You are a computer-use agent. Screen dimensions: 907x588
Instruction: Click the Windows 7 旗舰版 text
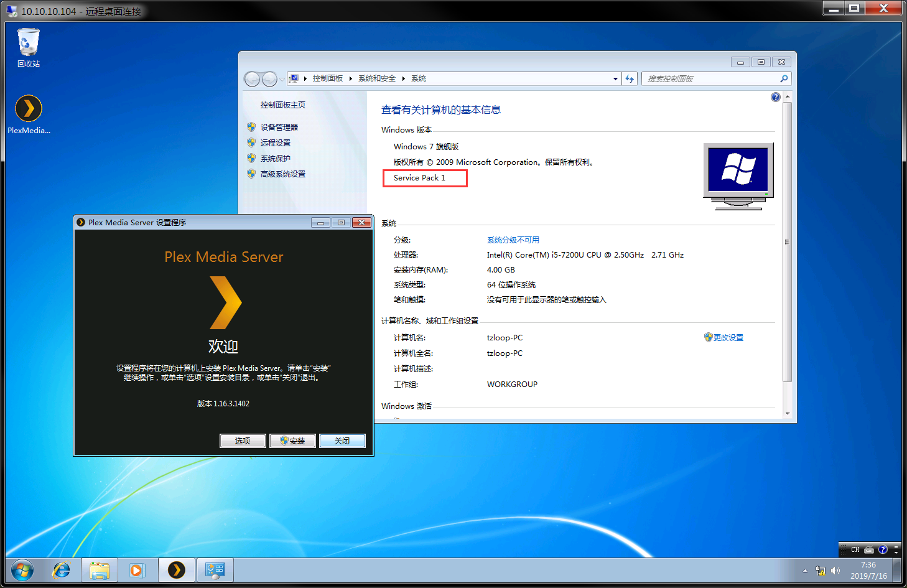coord(426,147)
